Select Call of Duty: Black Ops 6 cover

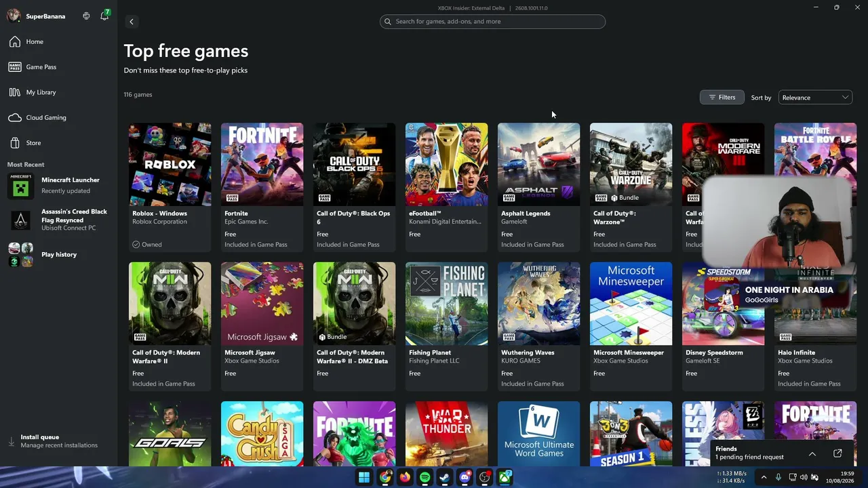pyautogui.click(x=354, y=164)
